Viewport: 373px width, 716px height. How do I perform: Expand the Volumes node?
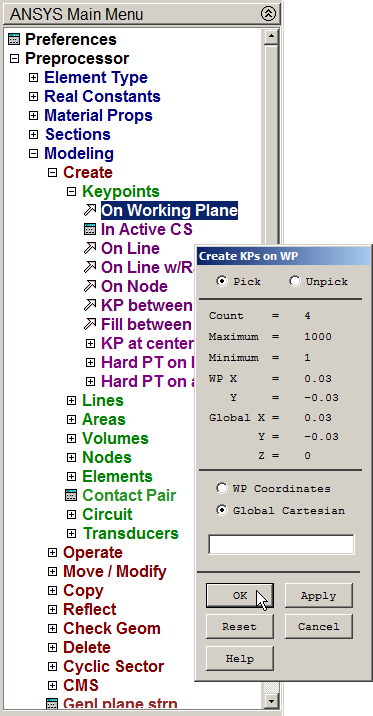(71, 438)
